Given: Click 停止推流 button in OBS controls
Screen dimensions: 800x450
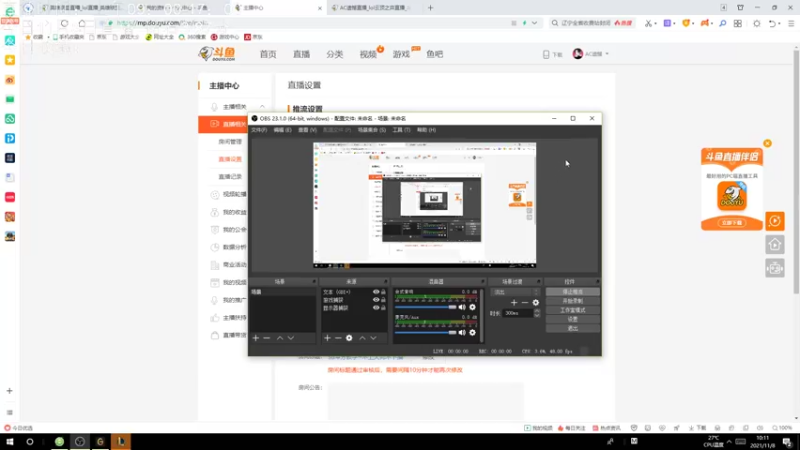Looking at the screenshot, I should point(572,292).
